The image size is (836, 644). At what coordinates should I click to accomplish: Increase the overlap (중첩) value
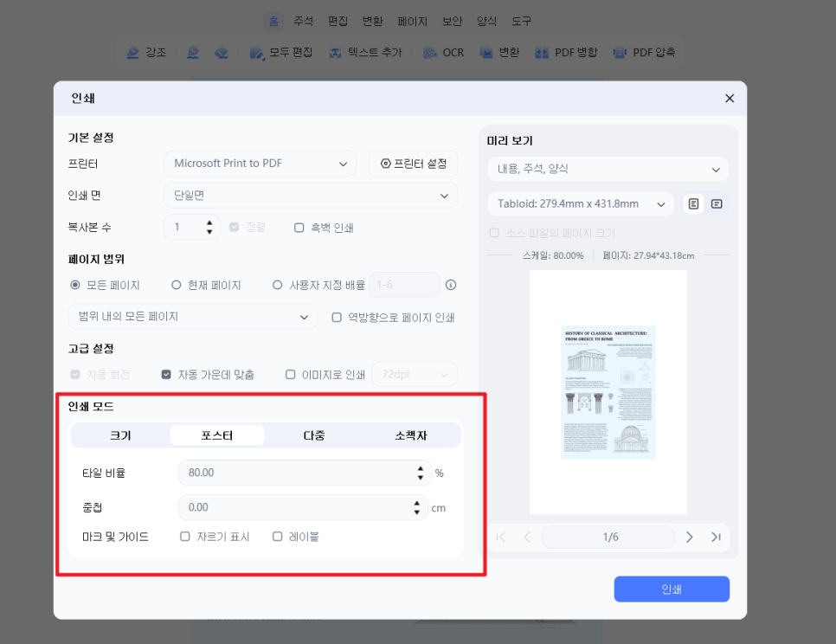coord(417,503)
